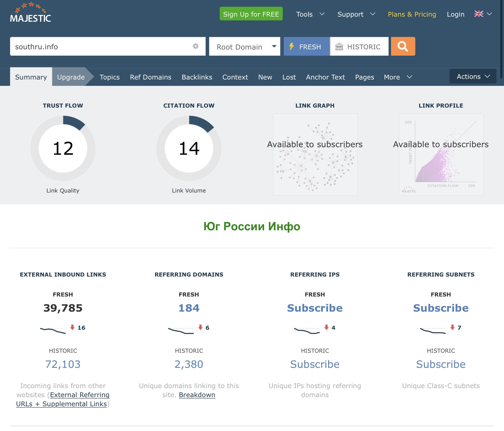
Task: Click Fresh referring domains count 184
Action: 189,308
